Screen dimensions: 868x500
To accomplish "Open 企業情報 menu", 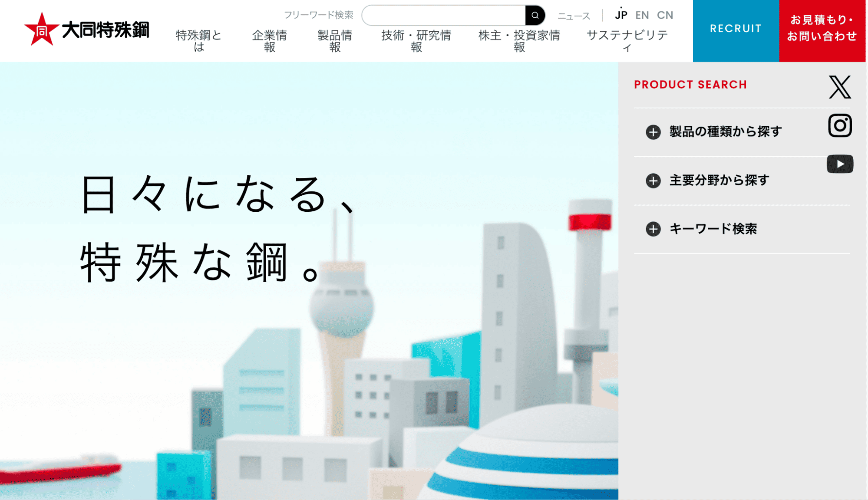I will click(270, 41).
